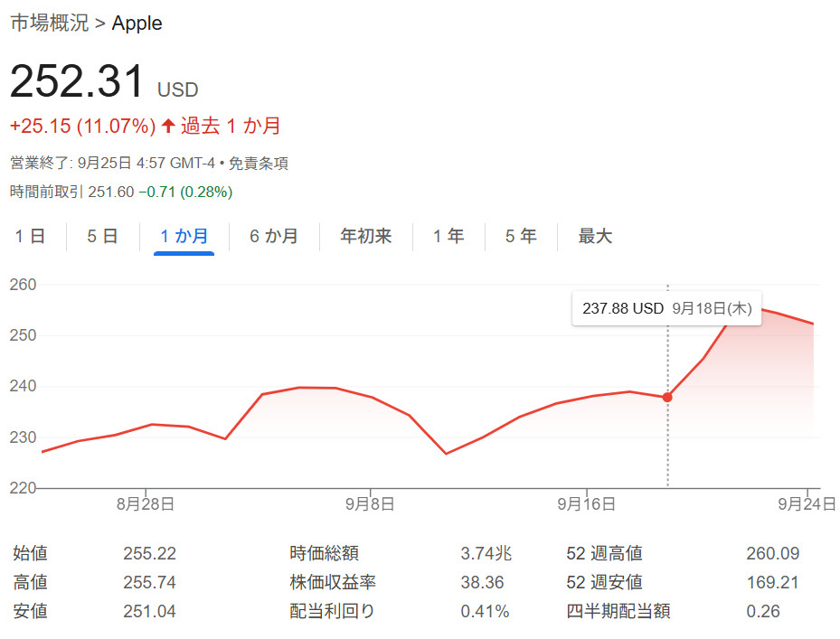The width and height of the screenshot is (840, 639).
Task: Click the red data point on the chart
Action: click(x=667, y=397)
